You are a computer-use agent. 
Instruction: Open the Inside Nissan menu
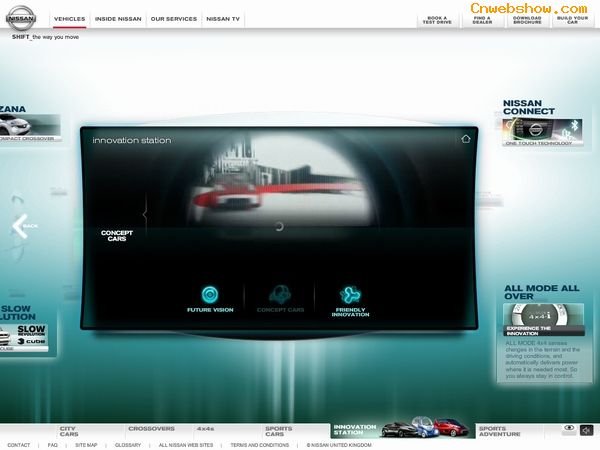tap(118, 19)
